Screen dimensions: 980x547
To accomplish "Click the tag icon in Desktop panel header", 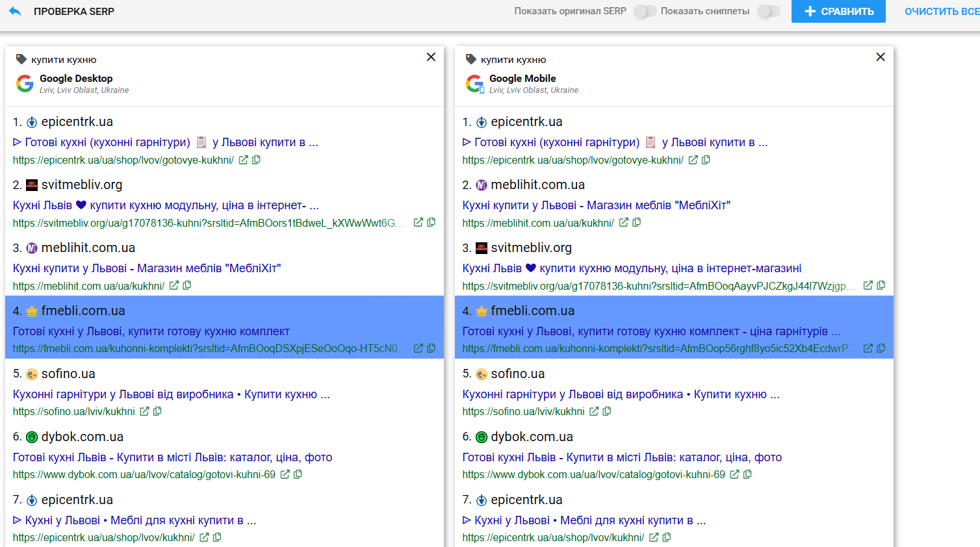I will pos(21,59).
